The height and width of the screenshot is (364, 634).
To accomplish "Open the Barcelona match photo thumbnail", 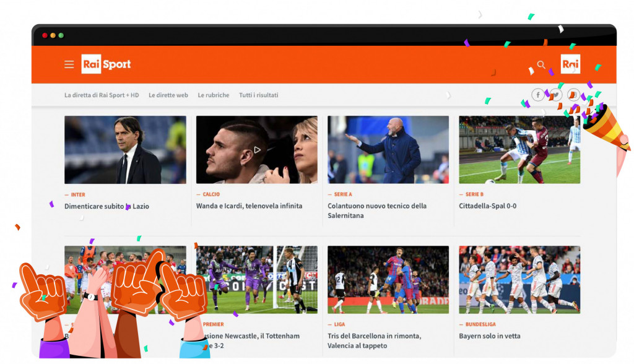I will (x=388, y=280).
